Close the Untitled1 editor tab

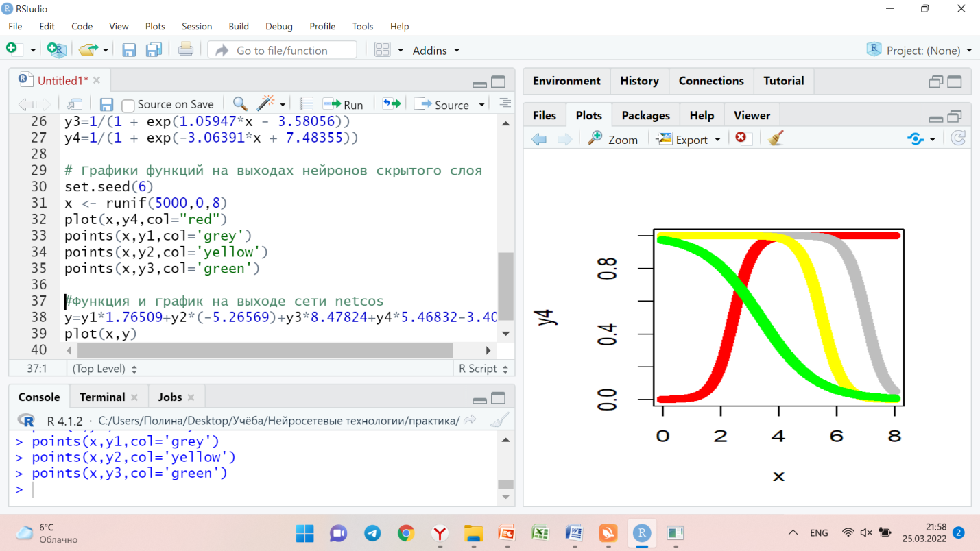(97, 80)
